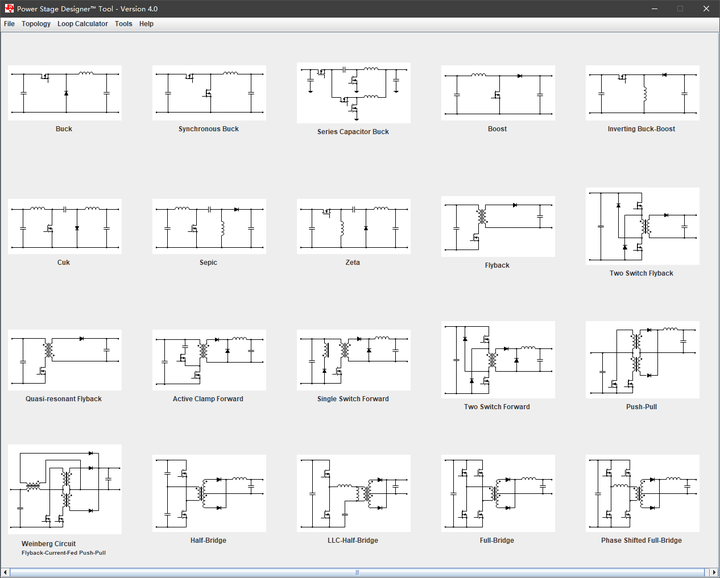Viewport: 720px width, 578px height.
Task: Open the Push-Pull topology diagram
Action: [x=642, y=360]
